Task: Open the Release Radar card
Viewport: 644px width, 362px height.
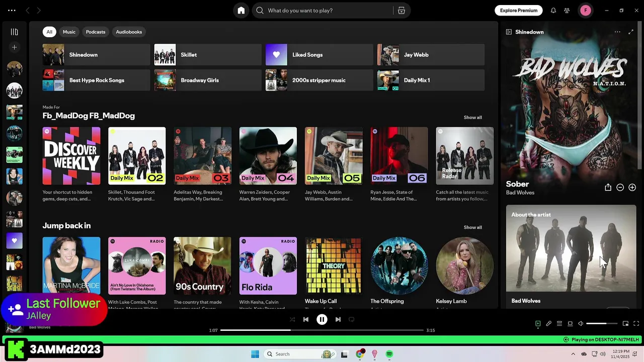Action: pos(465,164)
